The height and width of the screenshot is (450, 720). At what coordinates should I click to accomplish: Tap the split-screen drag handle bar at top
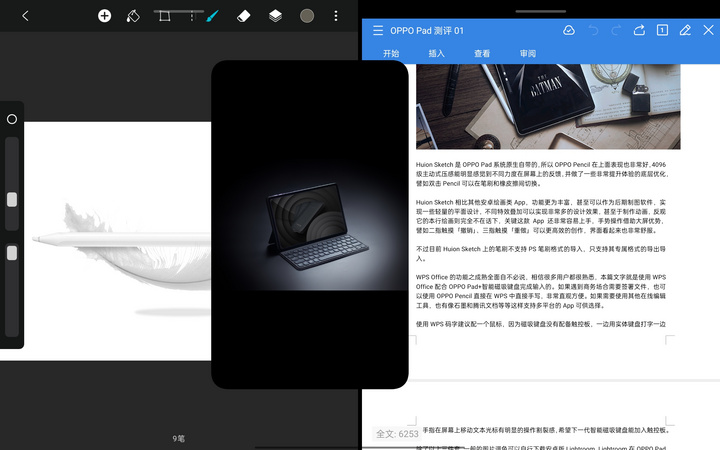[x=540, y=11]
